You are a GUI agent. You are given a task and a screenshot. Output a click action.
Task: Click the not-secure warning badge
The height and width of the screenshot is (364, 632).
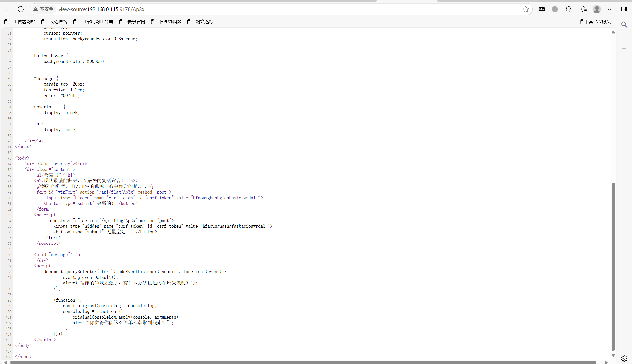coord(43,9)
